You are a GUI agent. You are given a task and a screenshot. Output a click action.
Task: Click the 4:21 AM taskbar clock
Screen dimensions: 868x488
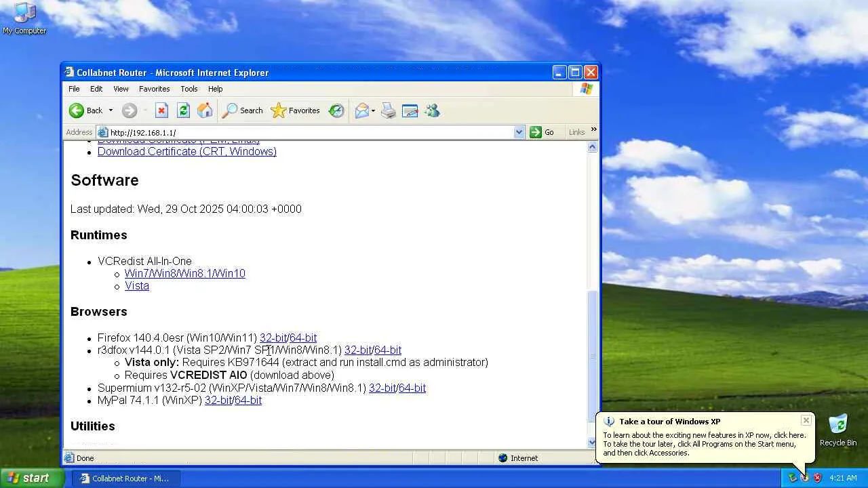[843, 478]
